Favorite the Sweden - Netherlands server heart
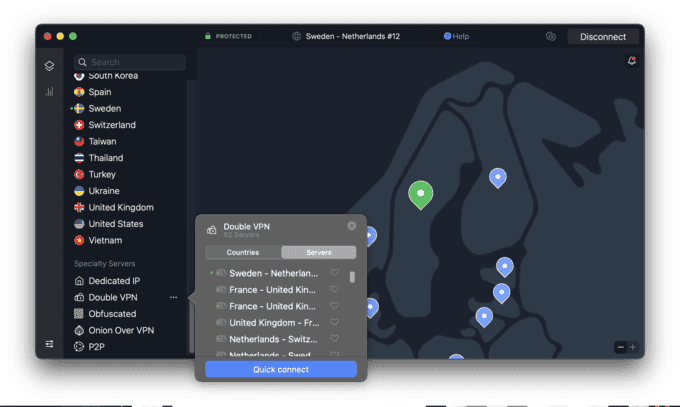The width and height of the screenshot is (680, 407). (335, 273)
